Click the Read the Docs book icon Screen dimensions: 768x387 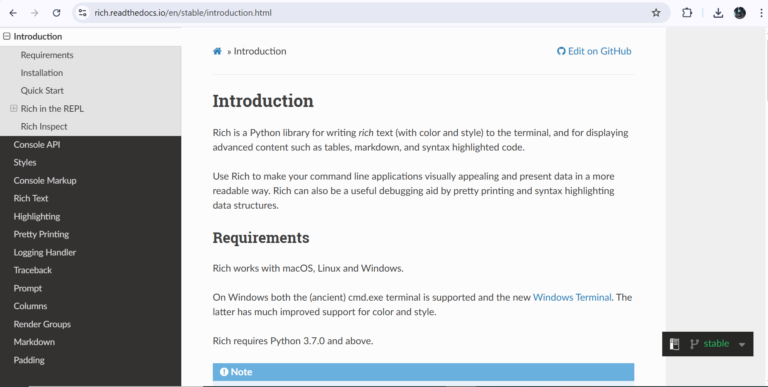pos(674,344)
